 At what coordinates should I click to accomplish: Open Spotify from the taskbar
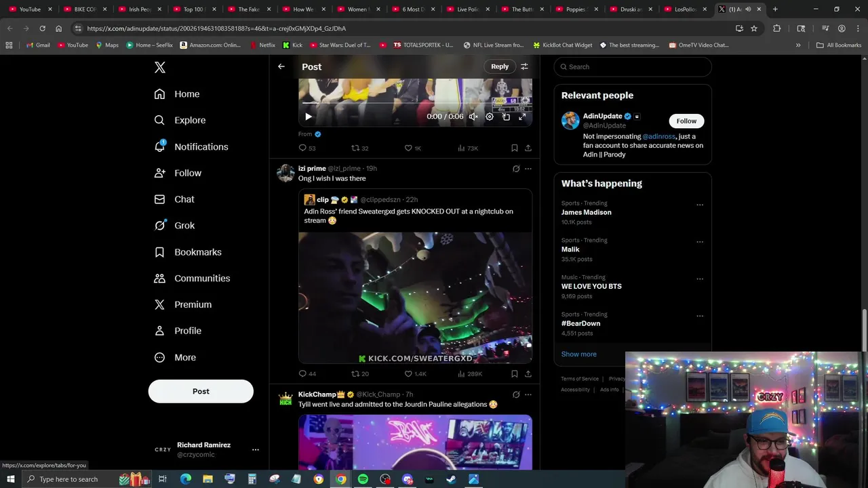point(363,479)
